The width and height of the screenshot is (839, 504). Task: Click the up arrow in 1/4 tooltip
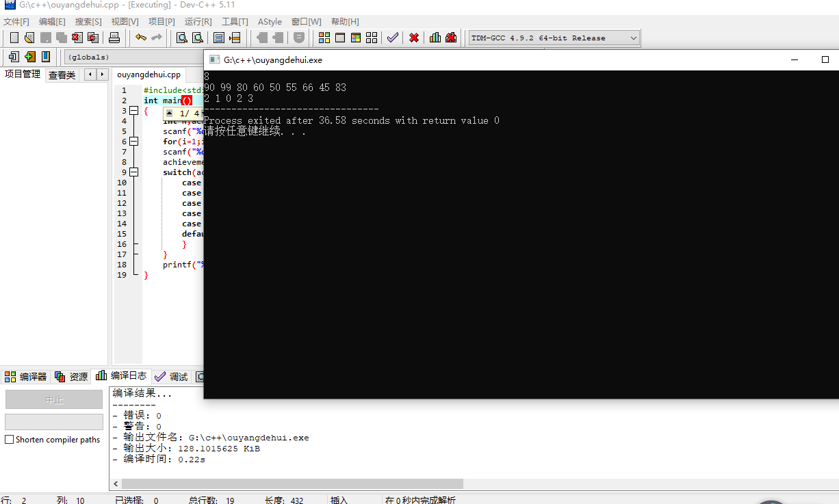(x=170, y=114)
